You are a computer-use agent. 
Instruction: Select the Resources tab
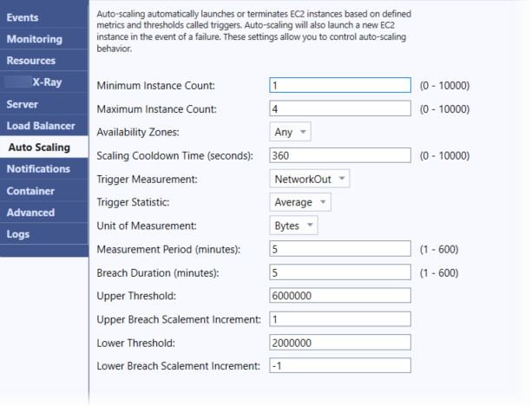click(43, 61)
